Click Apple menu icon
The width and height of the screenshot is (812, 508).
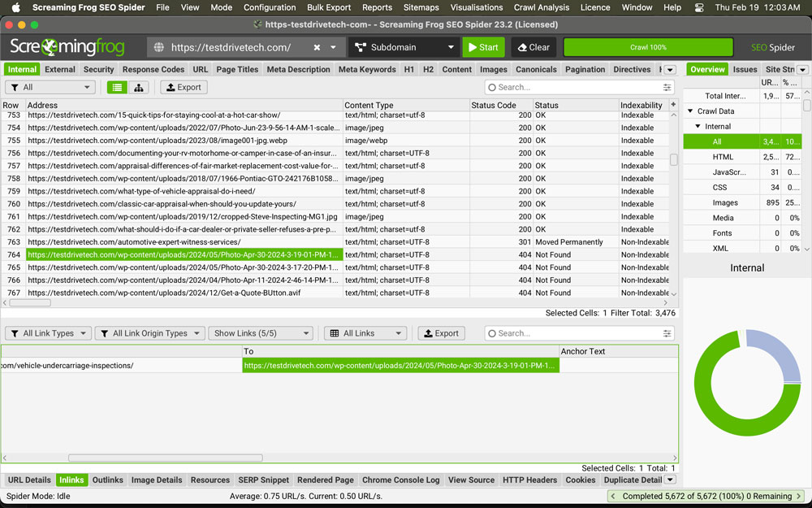pyautogui.click(x=16, y=7)
